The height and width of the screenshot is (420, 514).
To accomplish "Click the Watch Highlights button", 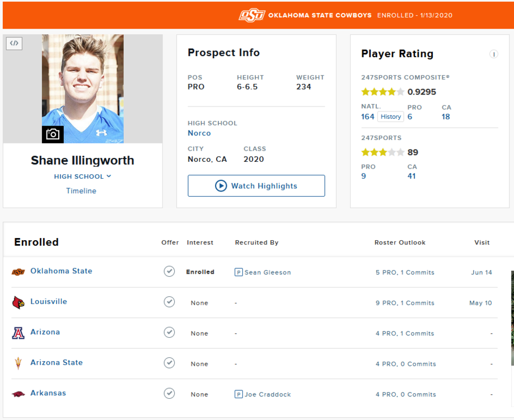I will coord(256,186).
